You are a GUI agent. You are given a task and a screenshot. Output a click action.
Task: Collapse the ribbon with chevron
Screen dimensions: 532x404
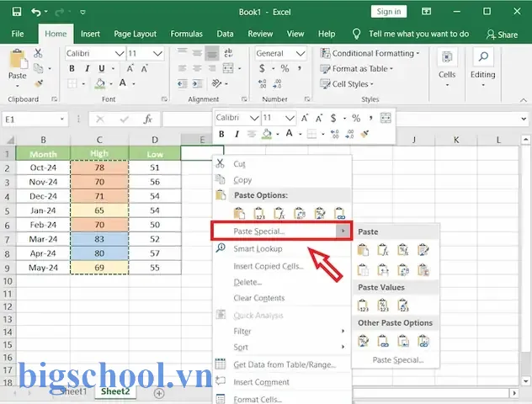[524, 99]
